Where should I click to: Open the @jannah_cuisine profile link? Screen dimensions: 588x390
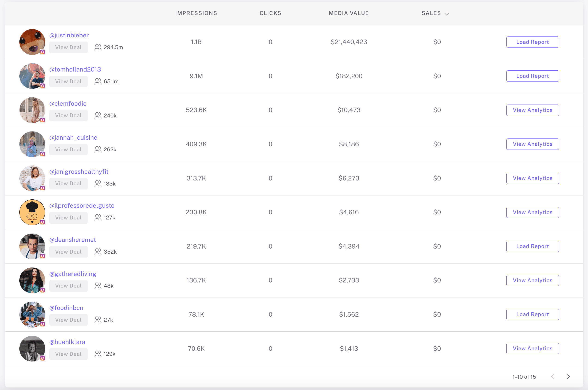click(73, 138)
